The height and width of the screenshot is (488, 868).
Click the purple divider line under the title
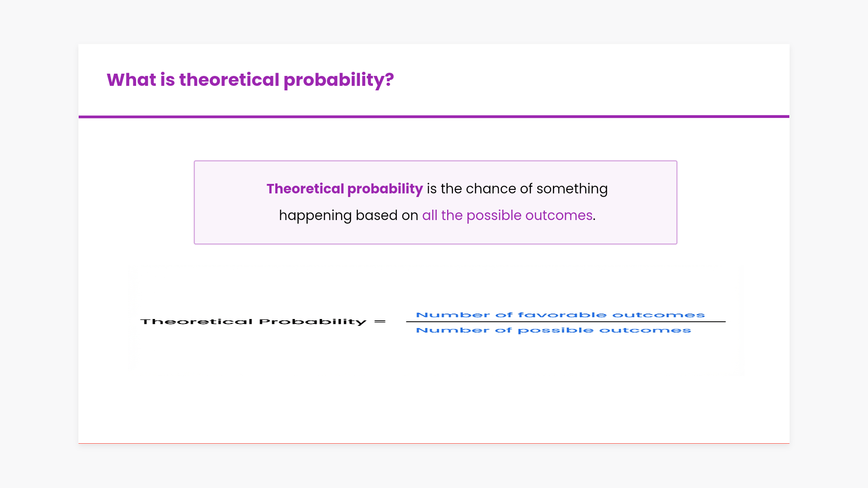[434, 117]
